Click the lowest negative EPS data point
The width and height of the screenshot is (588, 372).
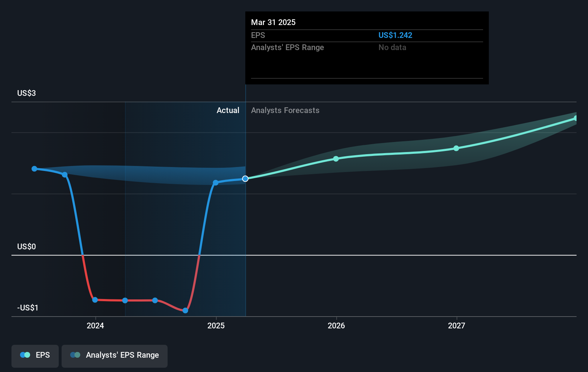[185, 310]
